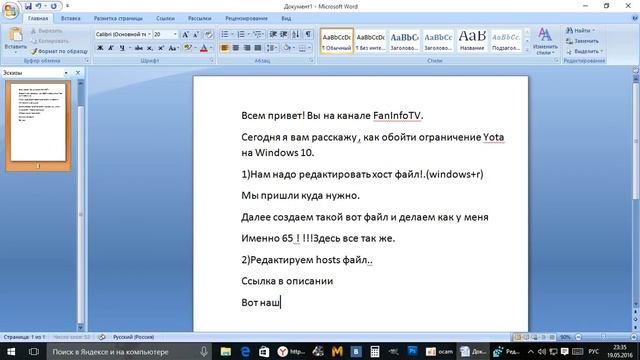640x360 pixels.
Task: Click the Yandex search box on taskbar
Action: [x=130, y=351]
